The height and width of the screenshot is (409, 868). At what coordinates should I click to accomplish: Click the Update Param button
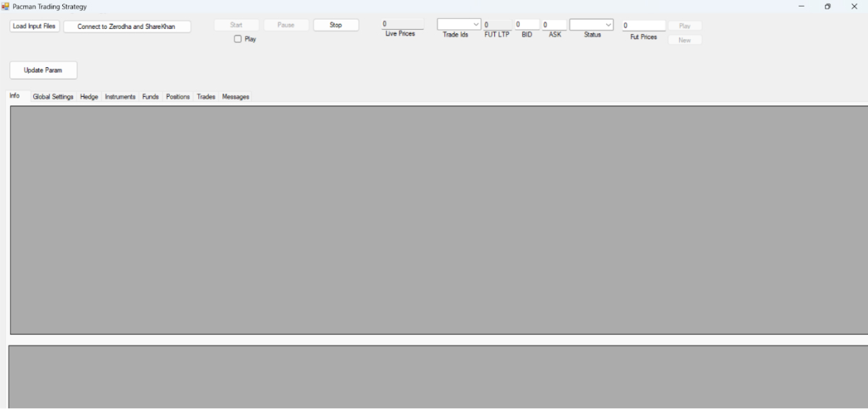(x=43, y=70)
